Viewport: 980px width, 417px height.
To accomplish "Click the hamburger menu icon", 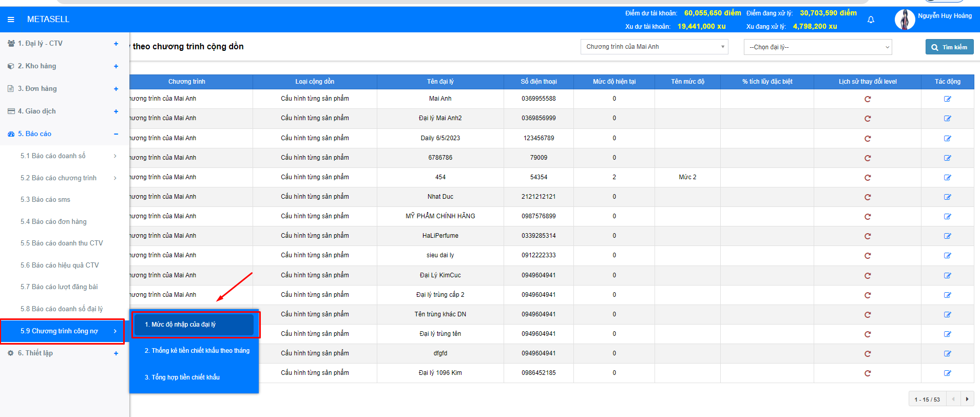I will click(11, 20).
